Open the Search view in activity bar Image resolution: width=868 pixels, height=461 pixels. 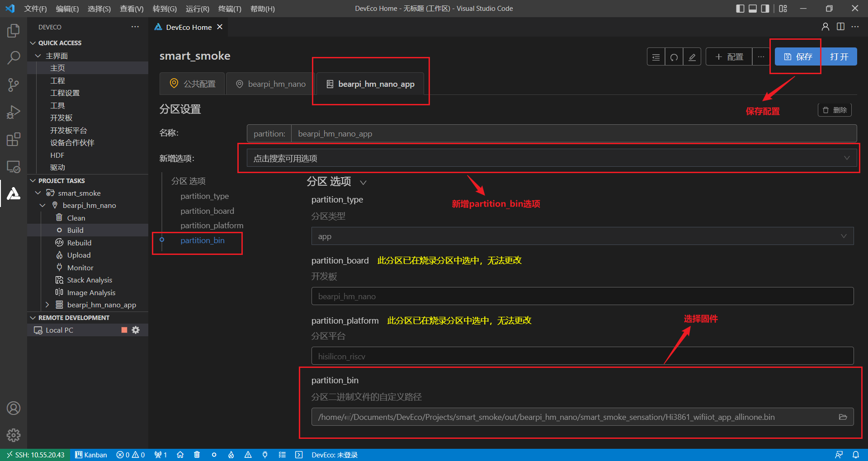click(x=14, y=57)
